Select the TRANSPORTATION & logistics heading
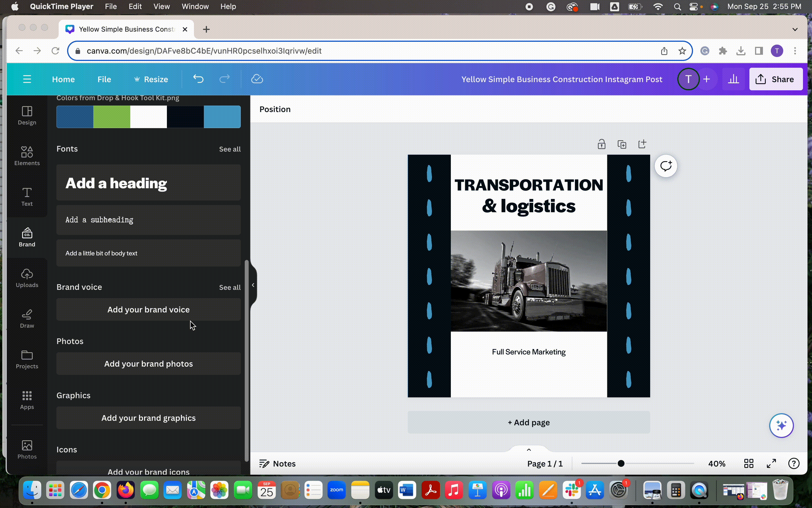The image size is (812, 508). 528,195
